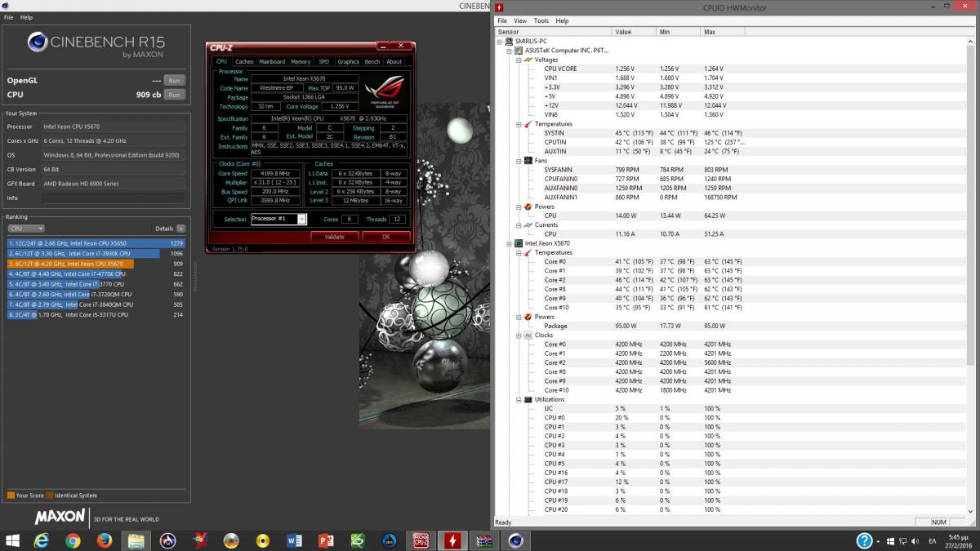Select the Core i7-3930K ranking entry
This screenshot has width=980, height=551.
[96, 253]
